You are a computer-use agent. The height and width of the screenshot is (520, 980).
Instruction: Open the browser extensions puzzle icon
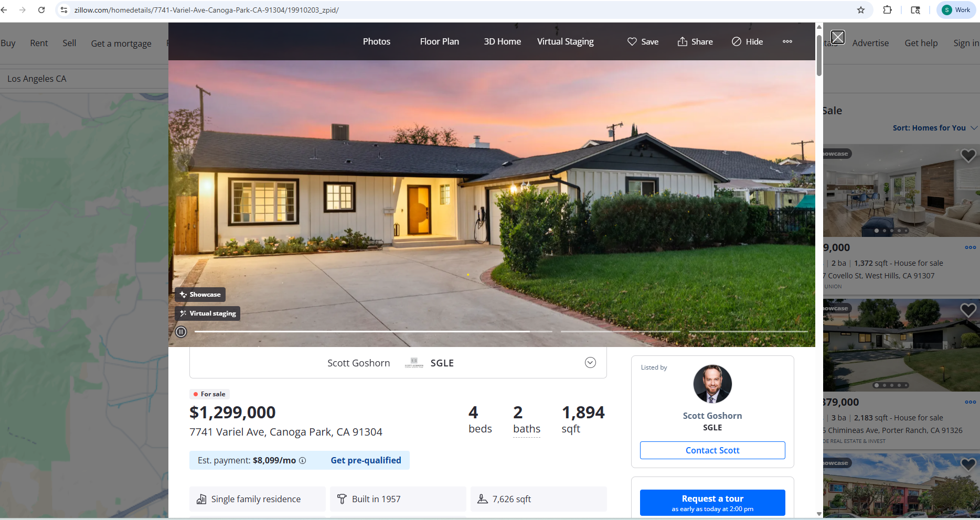[888, 10]
